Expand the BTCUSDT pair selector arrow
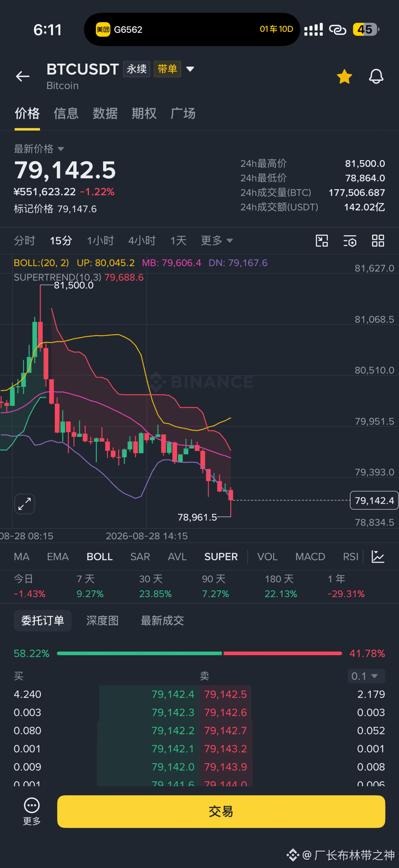Image resolution: width=399 pixels, height=868 pixels. point(190,69)
